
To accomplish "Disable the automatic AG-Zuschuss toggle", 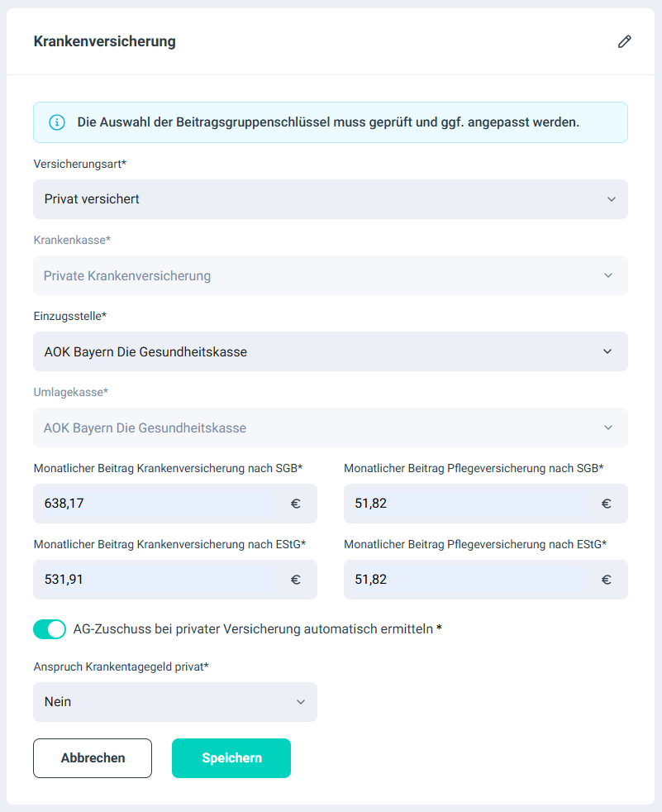I will pyautogui.click(x=50, y=629).
